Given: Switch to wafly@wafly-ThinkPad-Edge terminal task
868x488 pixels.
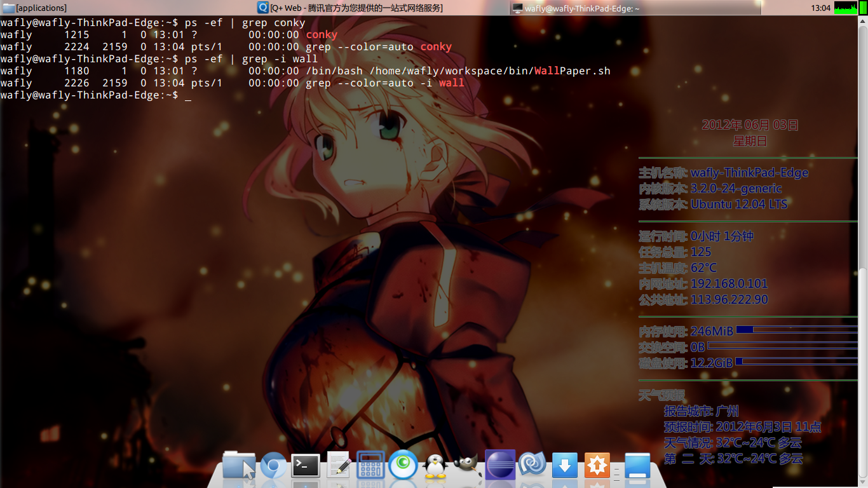Looking at the screenshot, I should coord(636,8).
